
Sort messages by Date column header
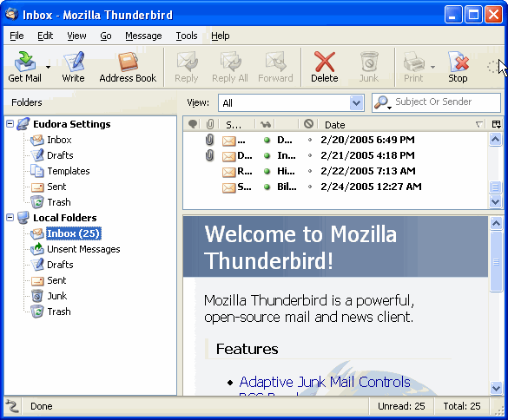pos(401,124)
